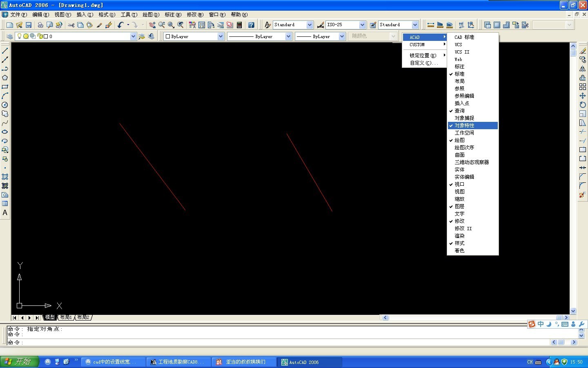The image size is (588, 368).
Task: Enable the 对象捕捉 toolbar option
Action: click(464, 118)
